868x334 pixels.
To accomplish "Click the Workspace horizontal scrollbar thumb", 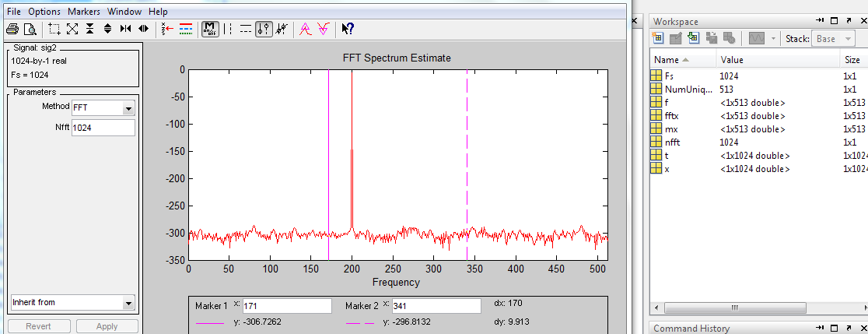I will 734,308.
